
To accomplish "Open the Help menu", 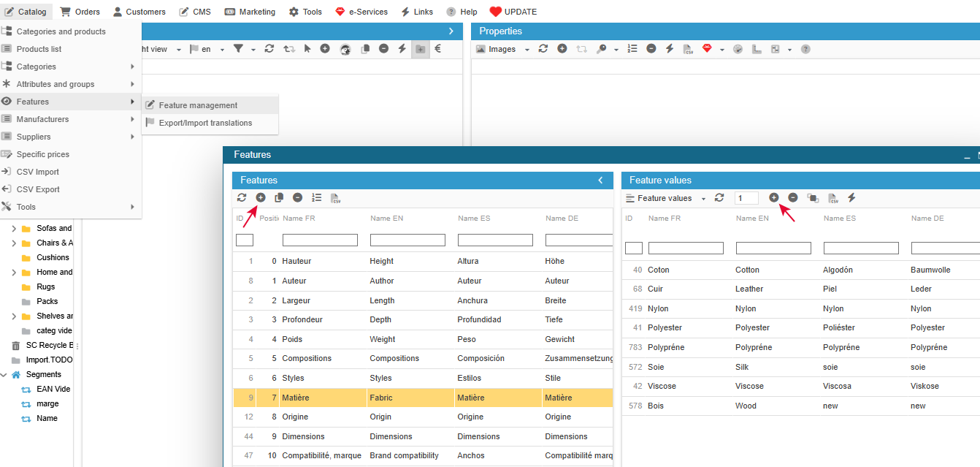I will 462,12.
